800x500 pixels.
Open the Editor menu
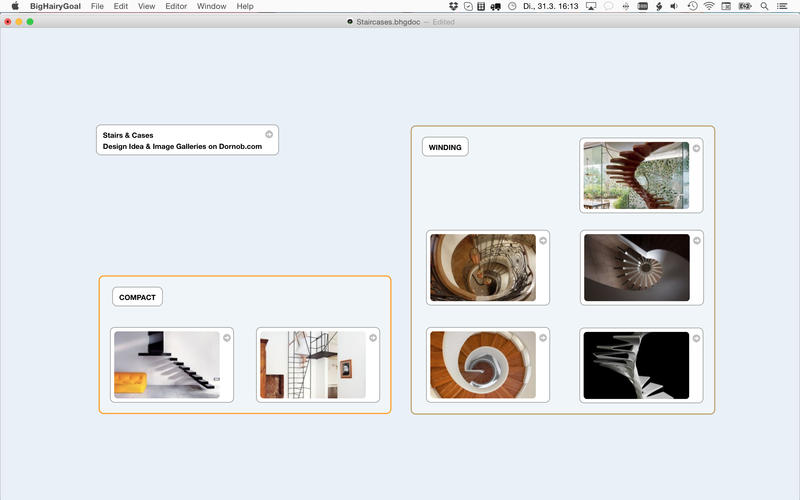point(176,6)
